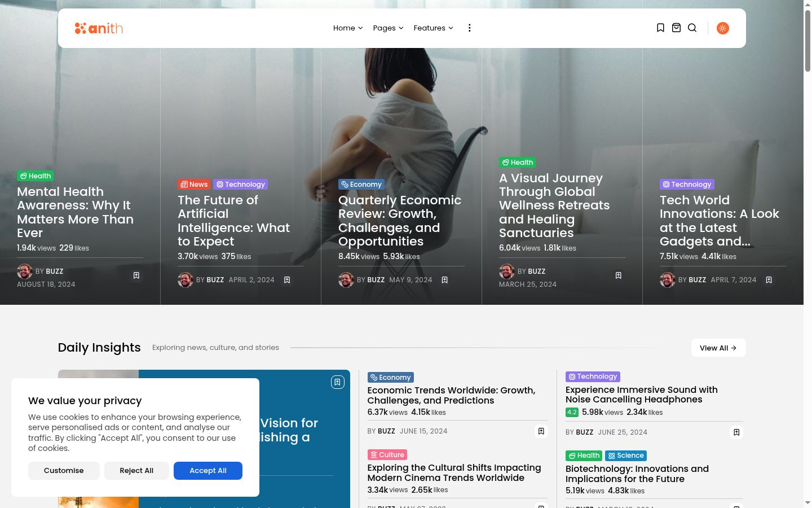The image size is (812, 508).
Task: Bookmark the Economic Trends Worldwide article
Action: [x=541, y=431]
